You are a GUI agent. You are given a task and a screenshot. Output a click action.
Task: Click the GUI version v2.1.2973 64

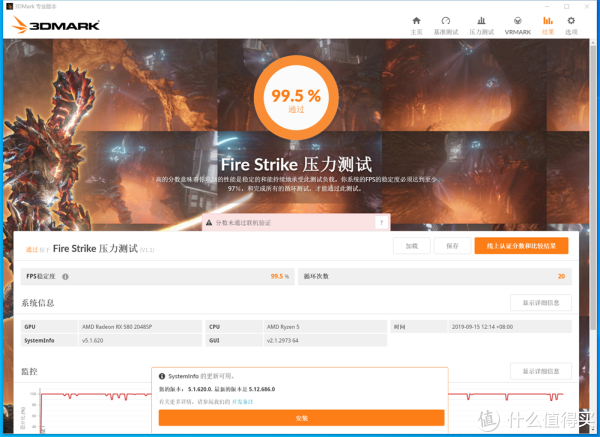[282, 340]
